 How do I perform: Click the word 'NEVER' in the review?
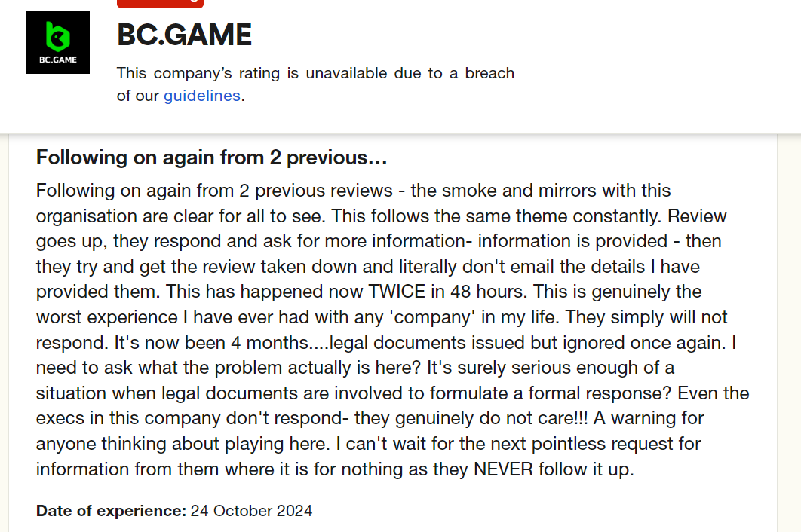pyautogui.click(x=502, y=469)
